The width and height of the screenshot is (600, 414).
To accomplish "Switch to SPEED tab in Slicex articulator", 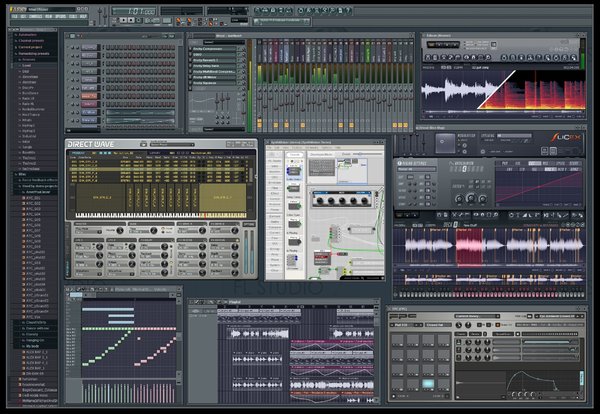I will tap(561, 163).
